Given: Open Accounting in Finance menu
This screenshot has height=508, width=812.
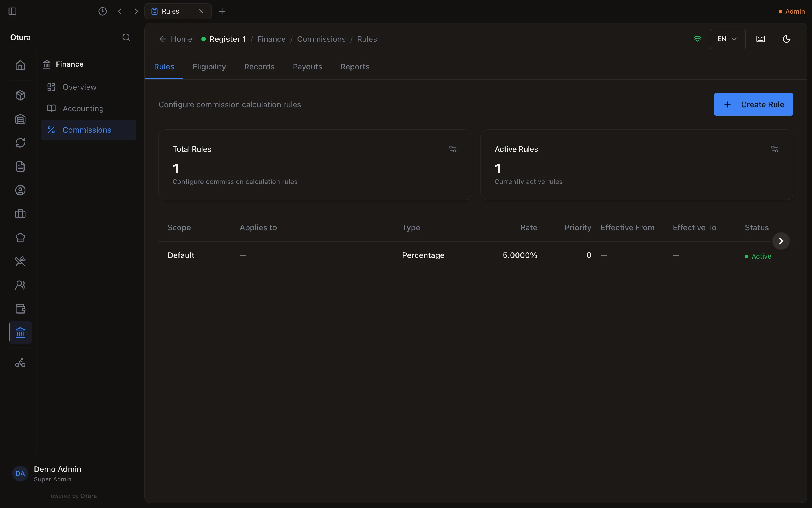Looking at the screenshot, I should coord(89,109).
